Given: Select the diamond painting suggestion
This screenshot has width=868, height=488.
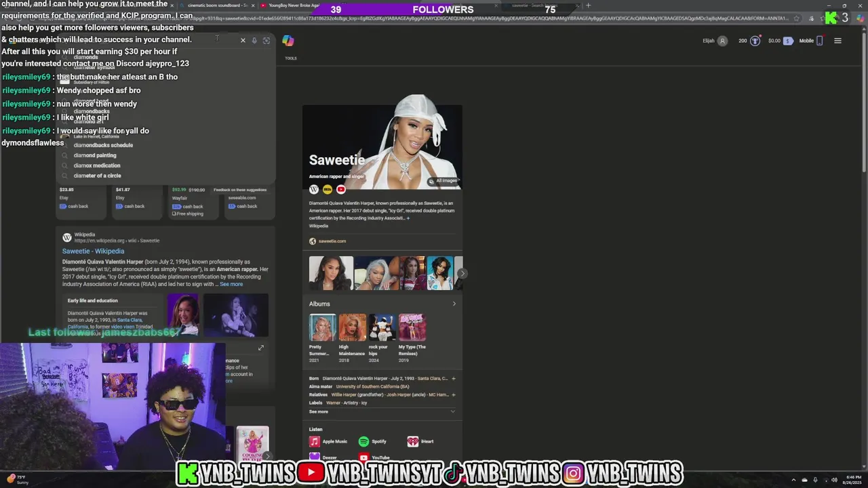Looking at the screenshot, I should tap(95, 155).
